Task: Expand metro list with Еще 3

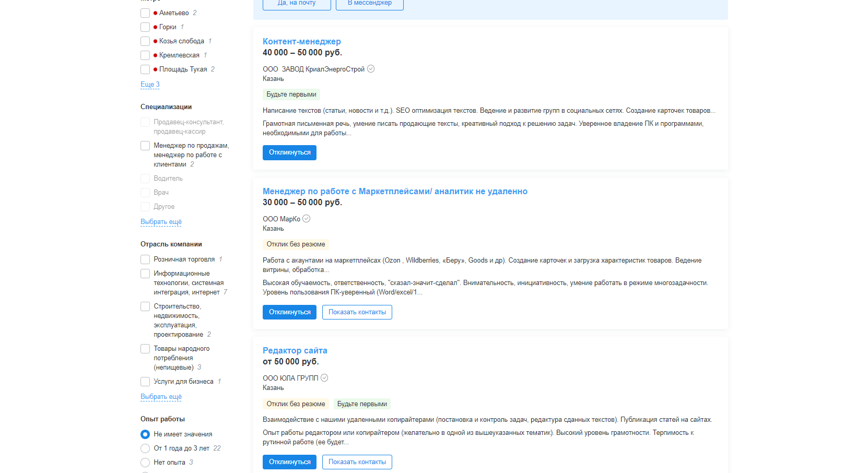Action: 150,84
